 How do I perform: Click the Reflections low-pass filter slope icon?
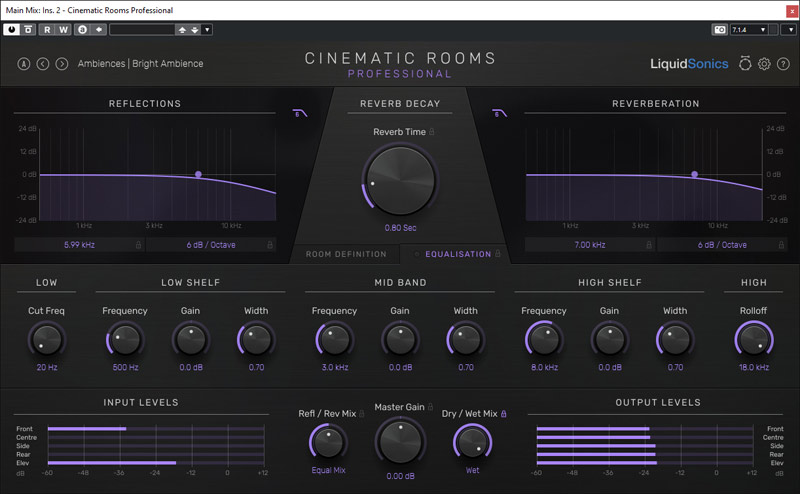299,113
